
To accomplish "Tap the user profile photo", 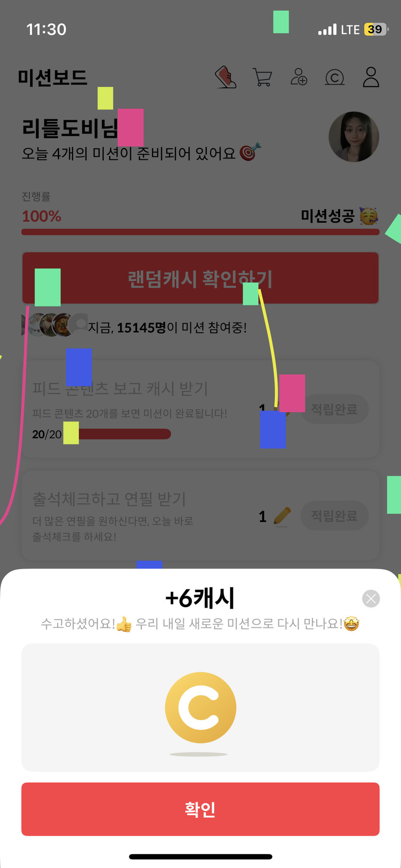I will 354,137.
